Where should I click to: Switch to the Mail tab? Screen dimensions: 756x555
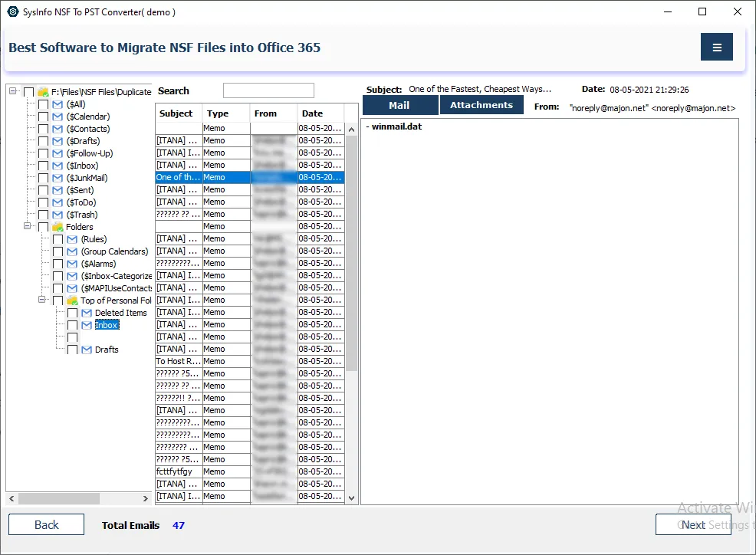(x=399, y=105)
